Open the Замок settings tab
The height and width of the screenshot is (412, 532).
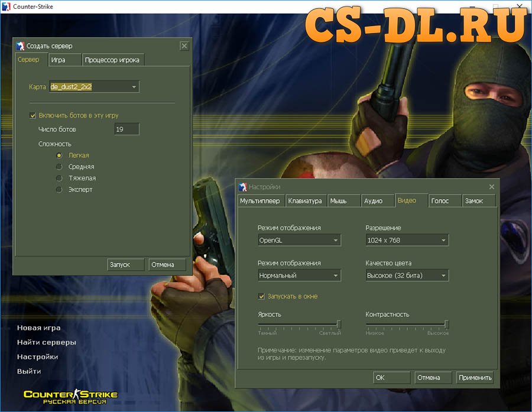478,201
